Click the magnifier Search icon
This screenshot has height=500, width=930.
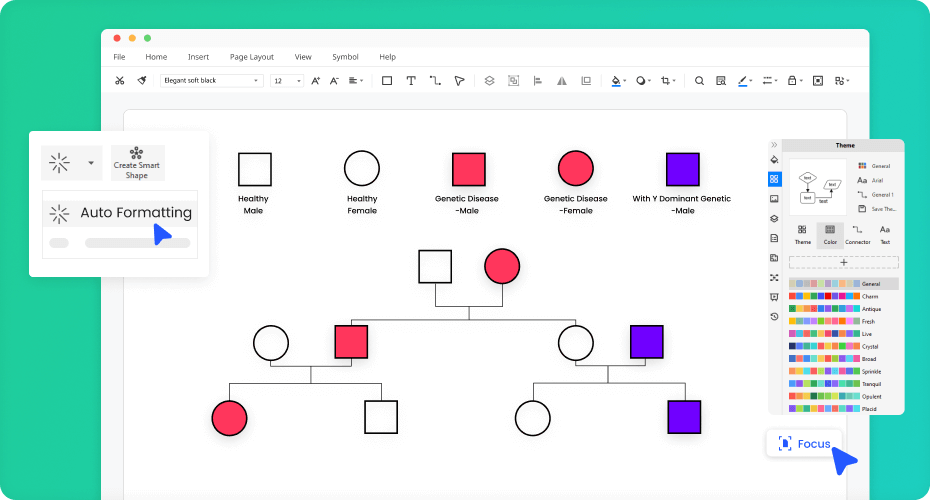pos(699,81)
